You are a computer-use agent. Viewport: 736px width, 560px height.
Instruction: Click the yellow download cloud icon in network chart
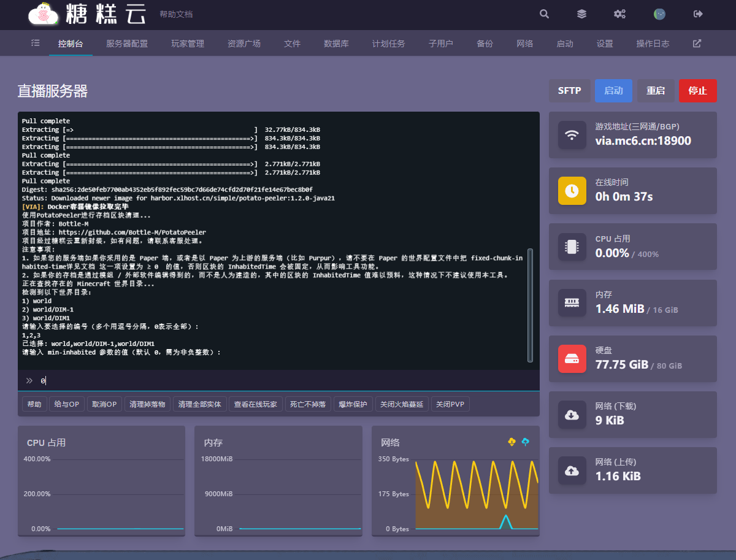pos(512,442)
